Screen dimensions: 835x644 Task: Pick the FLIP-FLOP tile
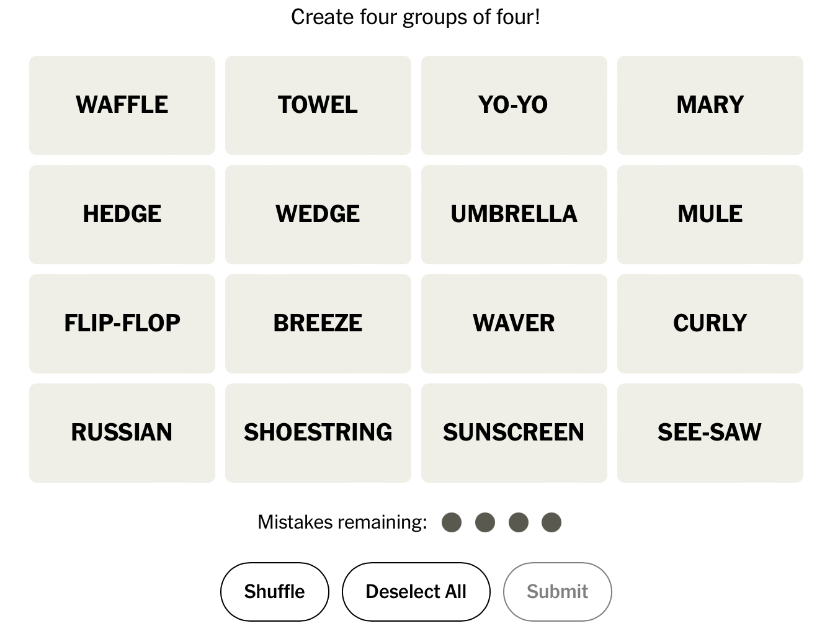pyautogui.click(x=122, y=324)
